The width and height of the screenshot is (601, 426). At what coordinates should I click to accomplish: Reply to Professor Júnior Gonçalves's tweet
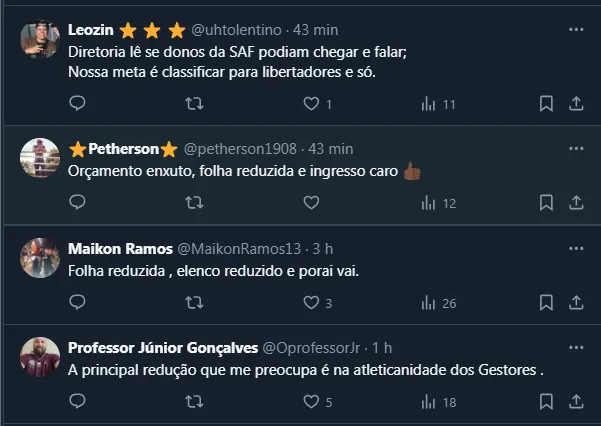pyautogui.click(x=78, y=402)
